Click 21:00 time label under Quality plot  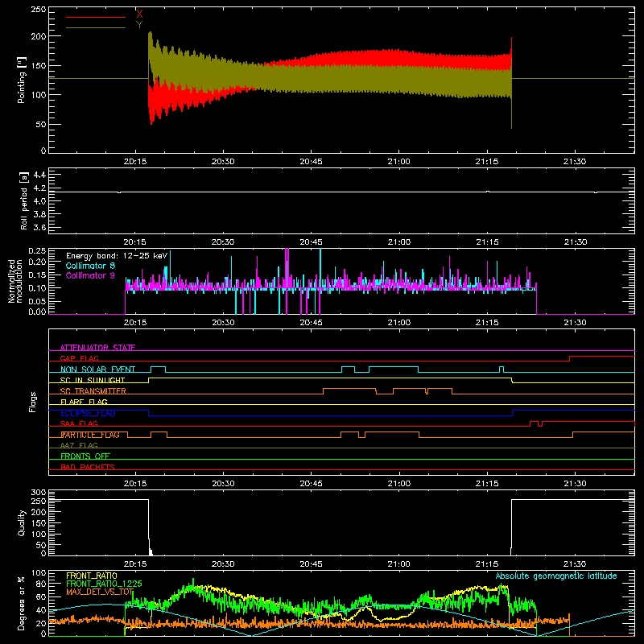pyautogui.click(x=398, y=564)
